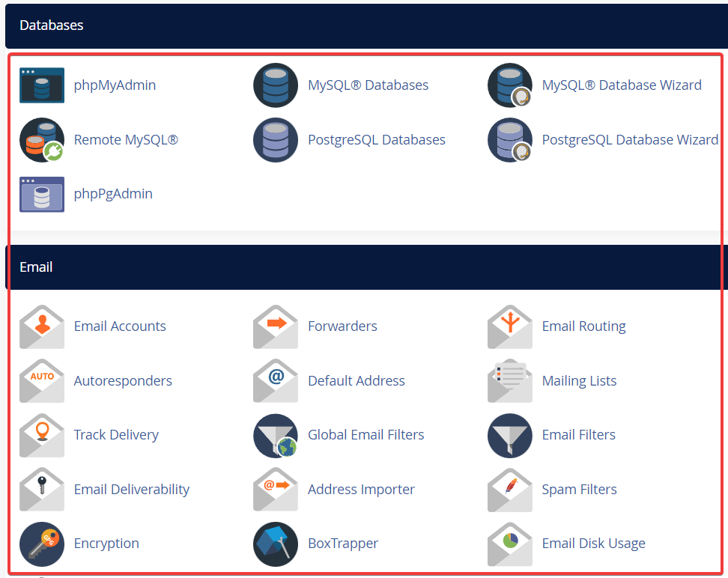
Task: Open the Encryption GPG key icon
Action: (42, 544)
